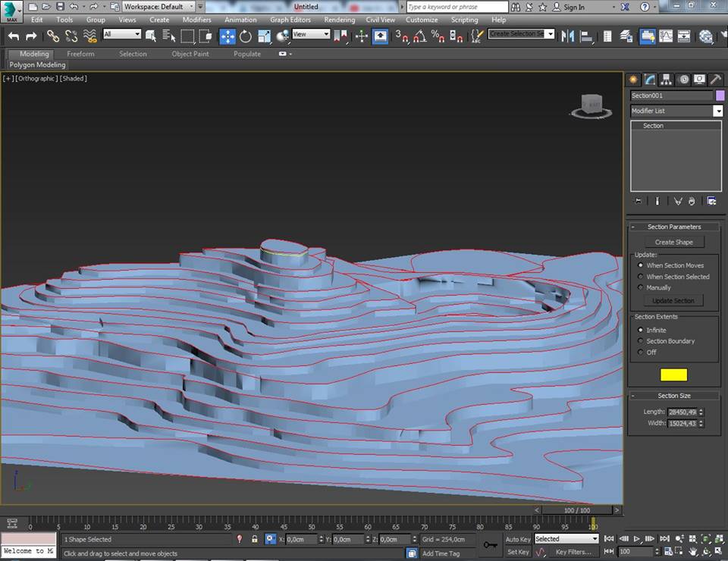Select Section Boundary extents option
The width and height of the screenshot is (728, 561).
tap(641, 341)
